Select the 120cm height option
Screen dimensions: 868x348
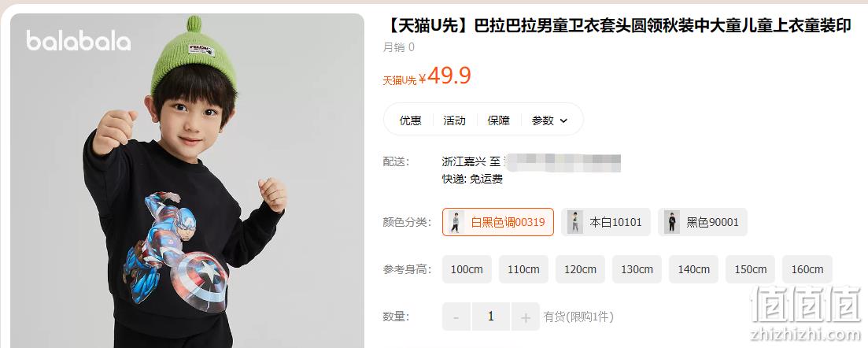point(580,269)
